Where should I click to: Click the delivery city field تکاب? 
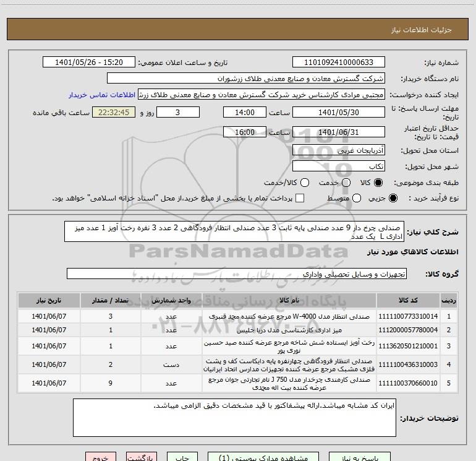tap(339, 166)
